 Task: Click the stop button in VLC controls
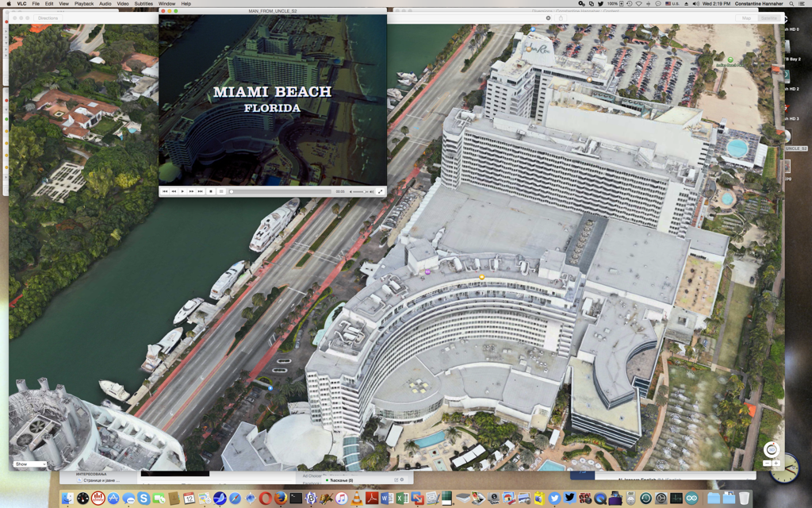point(211,191)
